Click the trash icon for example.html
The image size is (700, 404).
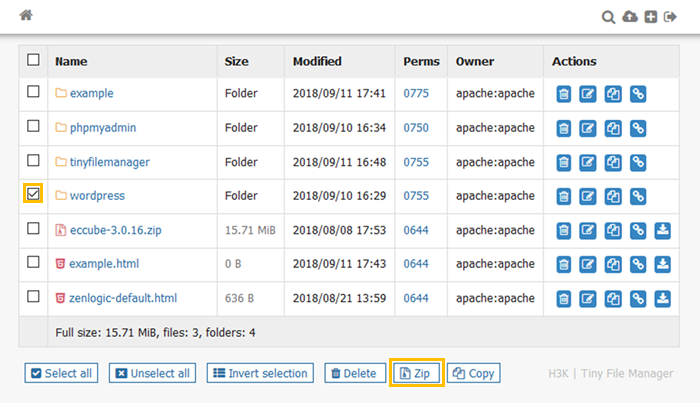tap(564, 264)
